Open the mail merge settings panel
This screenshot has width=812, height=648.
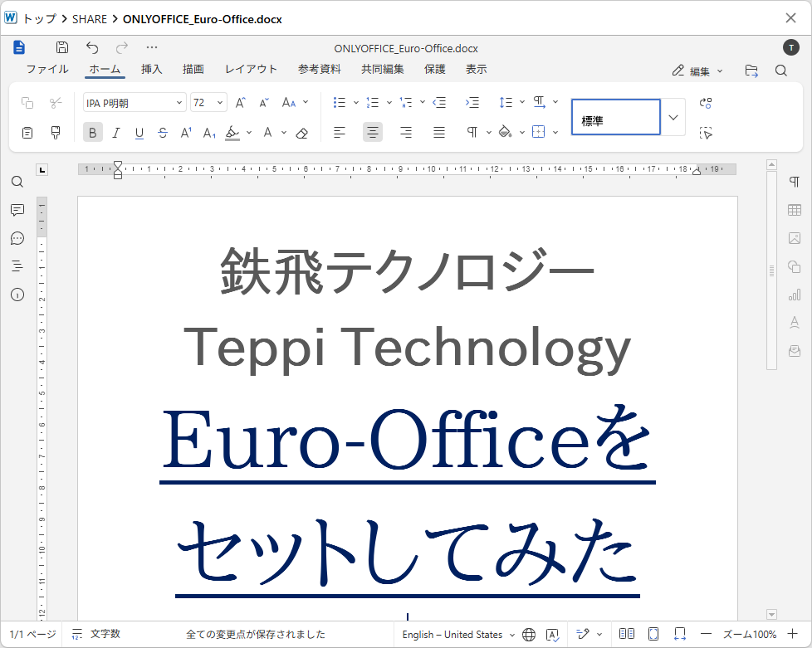(795, 351)
